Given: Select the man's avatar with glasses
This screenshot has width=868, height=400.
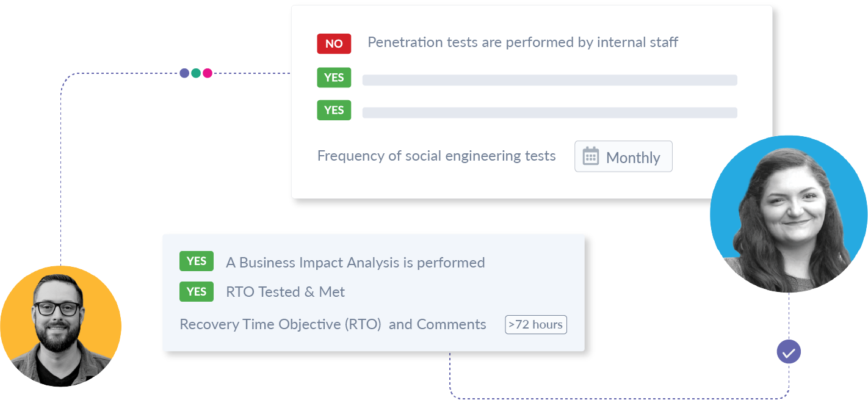Looking at the screenshot, I should tap(60, 326).
